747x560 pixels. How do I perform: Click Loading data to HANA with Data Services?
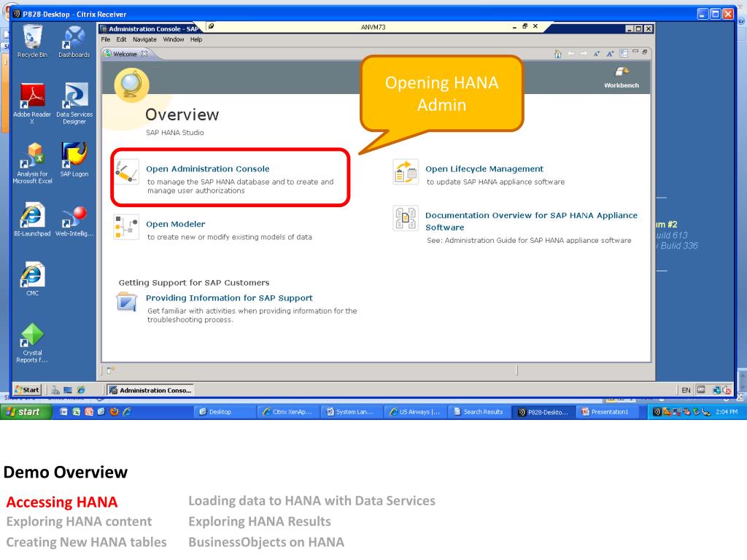[x=312, y=501]
